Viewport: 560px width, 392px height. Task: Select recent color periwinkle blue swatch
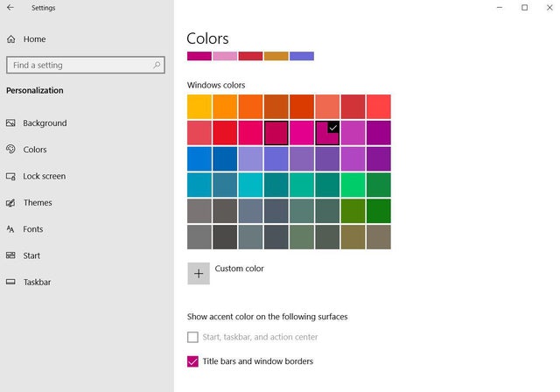[302, 56]
